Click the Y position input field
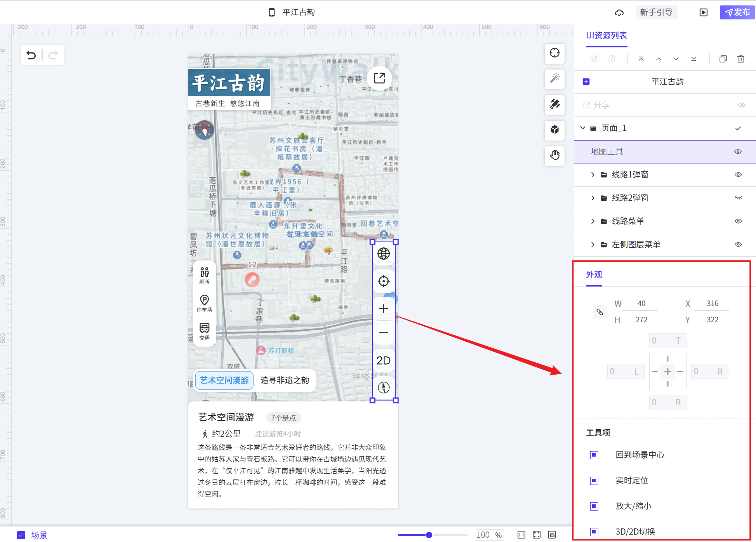 (712, 320)
